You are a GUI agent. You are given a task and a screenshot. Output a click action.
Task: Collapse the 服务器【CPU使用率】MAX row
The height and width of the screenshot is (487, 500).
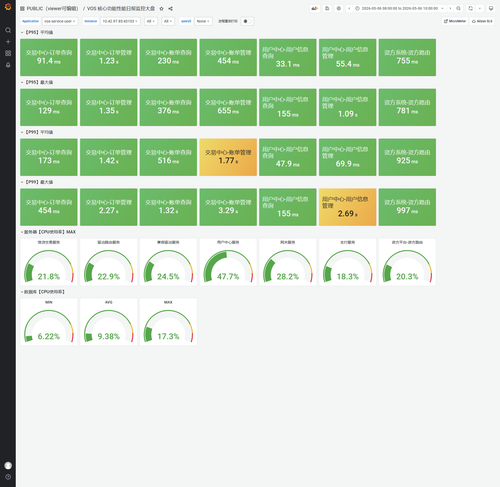pos(48,232)
